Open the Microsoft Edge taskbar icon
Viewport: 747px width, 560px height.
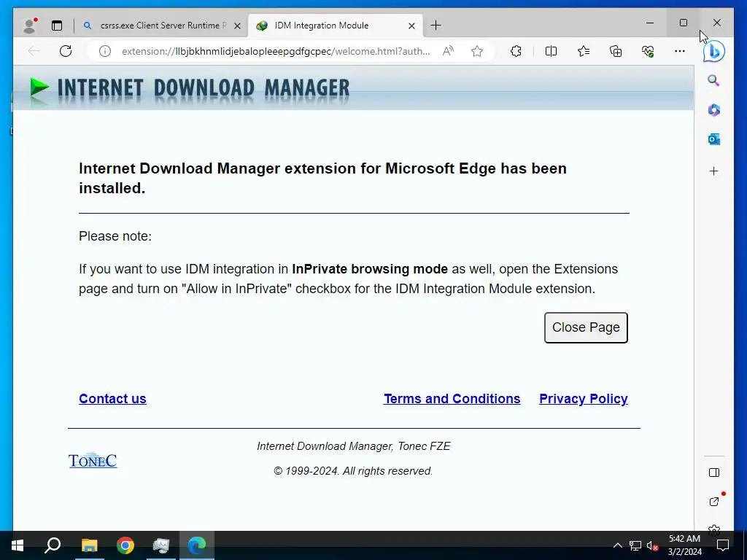coord(197,545)
